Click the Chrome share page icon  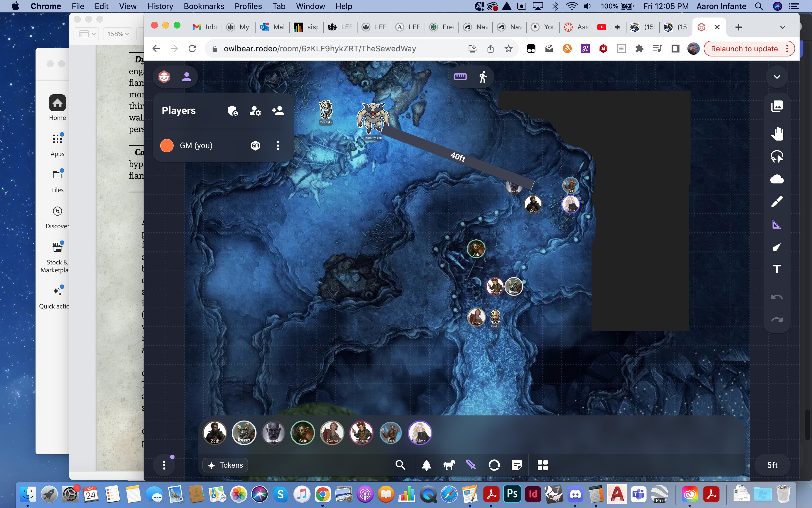pyautogui.click(x=490, y=49)
